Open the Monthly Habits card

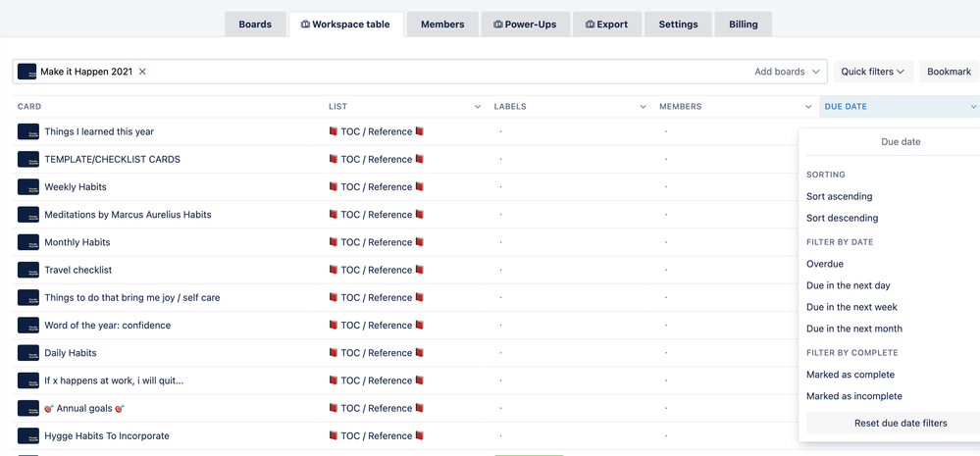[77, 242]
